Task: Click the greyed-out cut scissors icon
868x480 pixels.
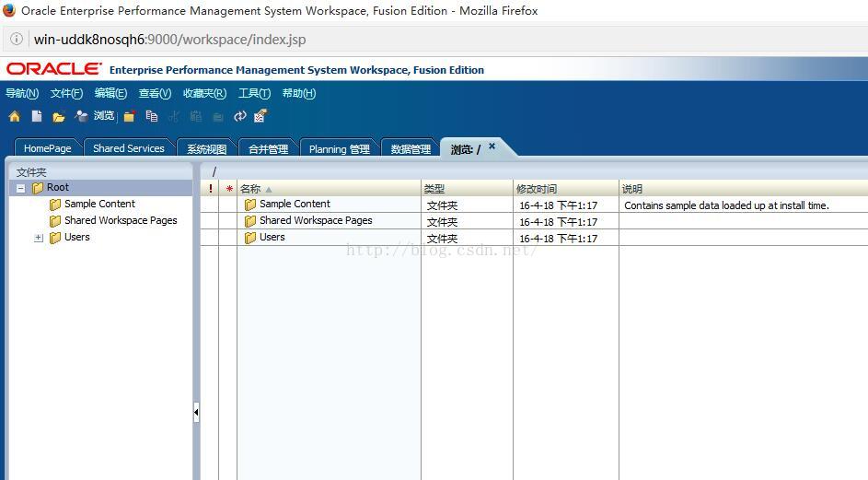Action: [x=174, y=116]
